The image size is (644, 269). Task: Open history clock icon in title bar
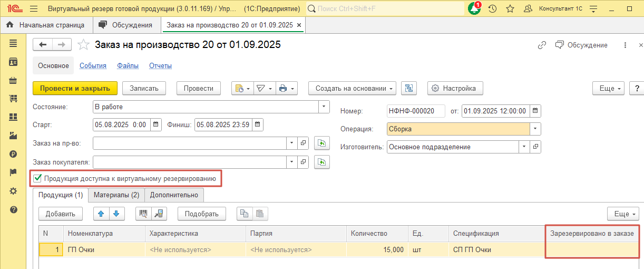click(x=492, y=9)
